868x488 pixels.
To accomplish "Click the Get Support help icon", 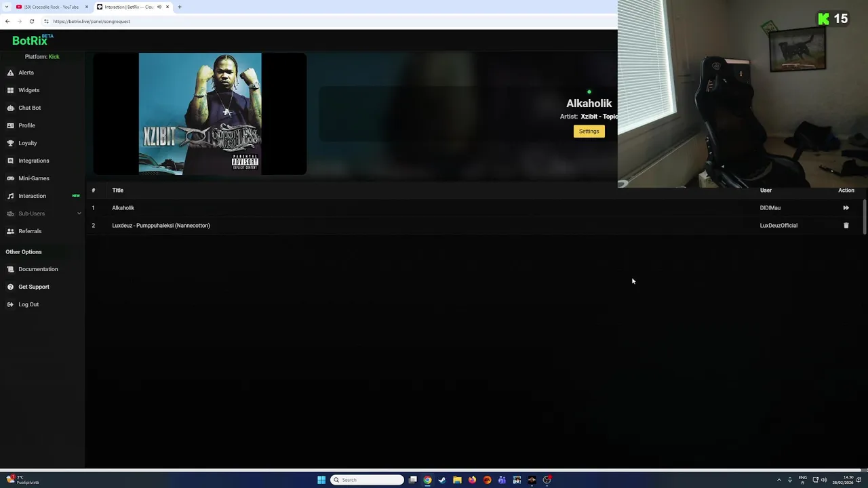I will [x=10, y=287].
